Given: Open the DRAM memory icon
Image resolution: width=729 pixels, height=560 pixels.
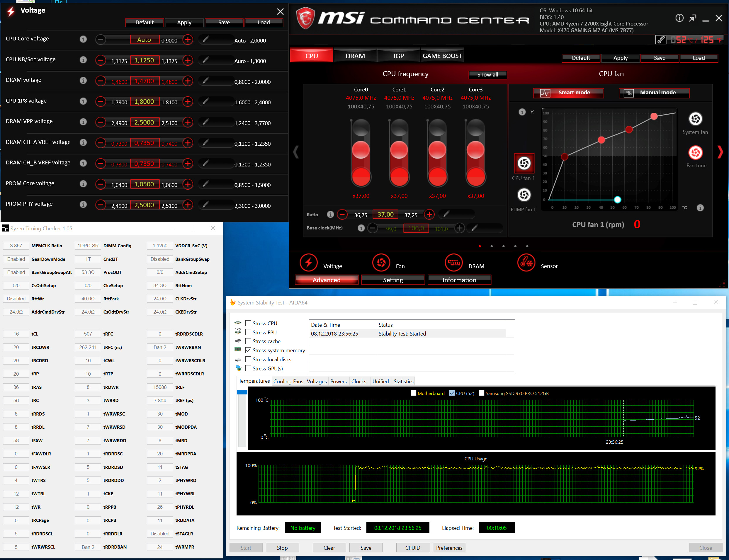Looking at the screenshot, I should (453, 263).
